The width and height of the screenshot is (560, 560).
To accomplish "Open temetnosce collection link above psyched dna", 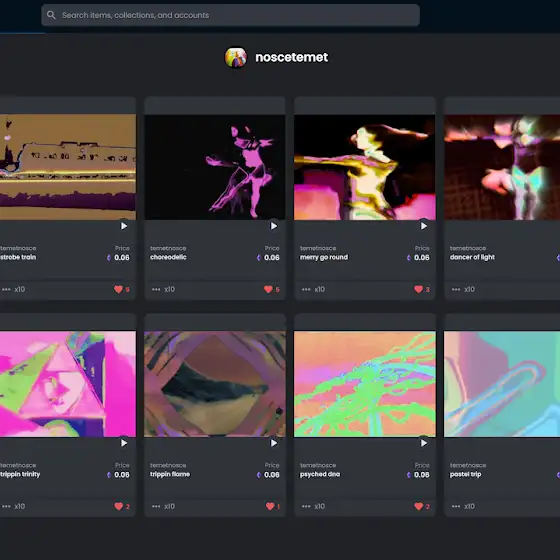I will pos(318,465).
